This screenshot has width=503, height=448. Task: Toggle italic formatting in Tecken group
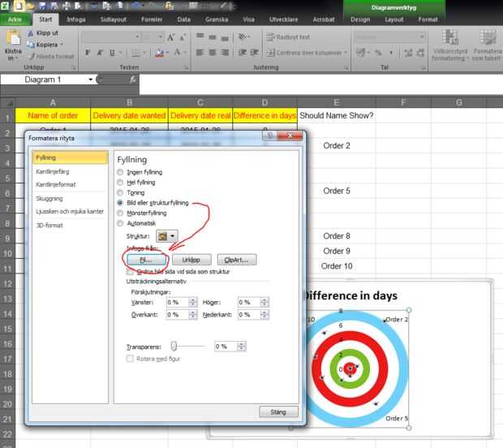pyautogui.click(x=100, y=52)
